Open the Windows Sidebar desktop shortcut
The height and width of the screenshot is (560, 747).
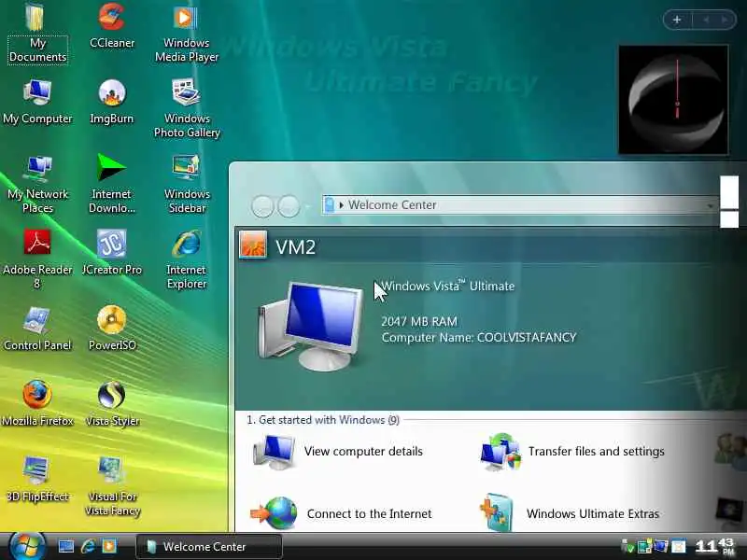(186, 184)
